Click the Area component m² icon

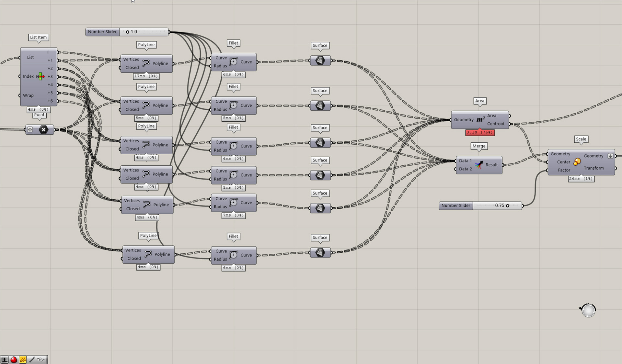tap(480, 120)
